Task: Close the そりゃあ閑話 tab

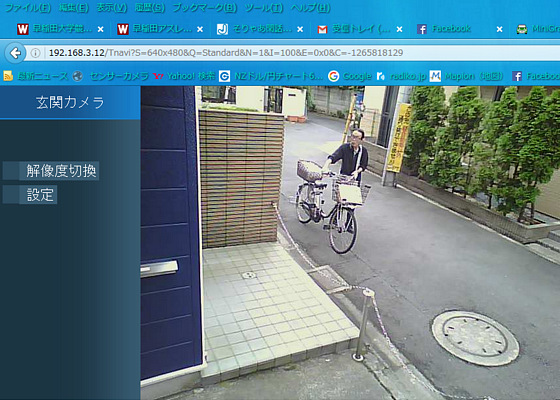Action: click(x=300, y=29)
